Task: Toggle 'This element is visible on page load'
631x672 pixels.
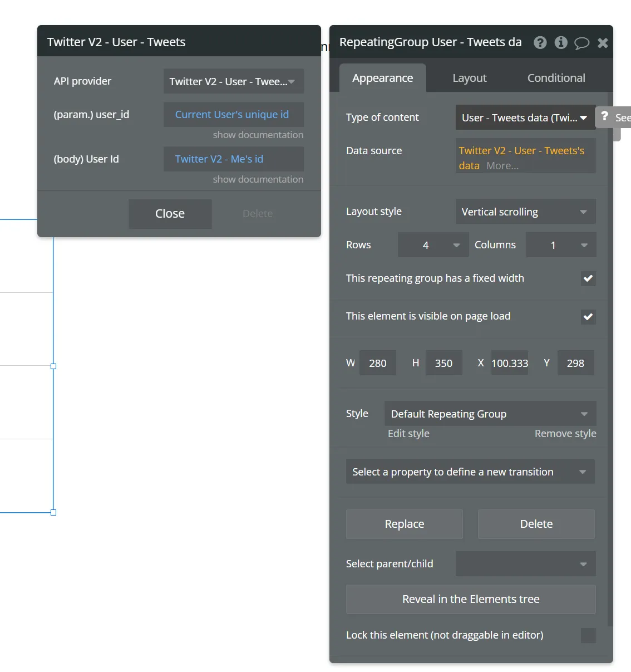Action: point(588,317)
